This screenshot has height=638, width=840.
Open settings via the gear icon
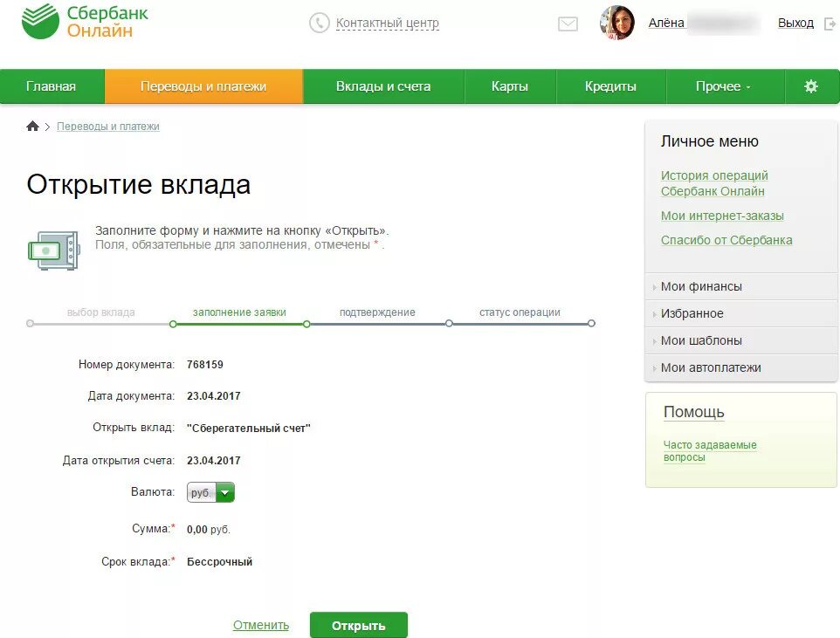tap(811, 86)
